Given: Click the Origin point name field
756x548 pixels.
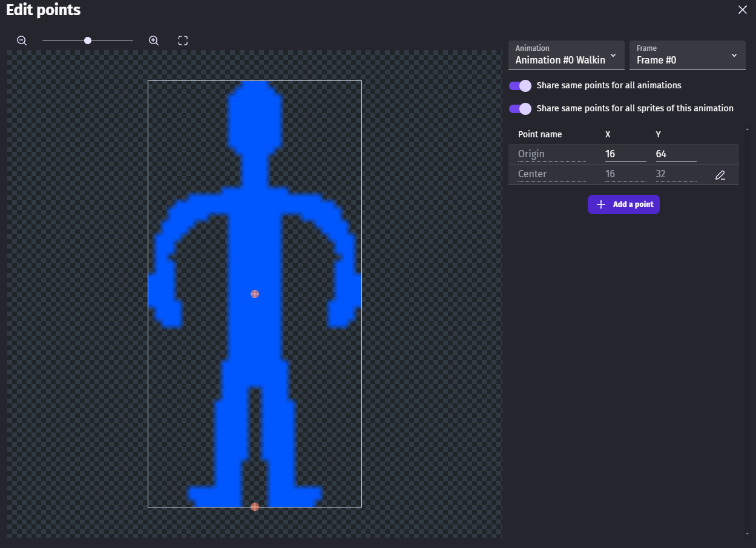Looking at the screenshot, I should (x=551, y=154).
